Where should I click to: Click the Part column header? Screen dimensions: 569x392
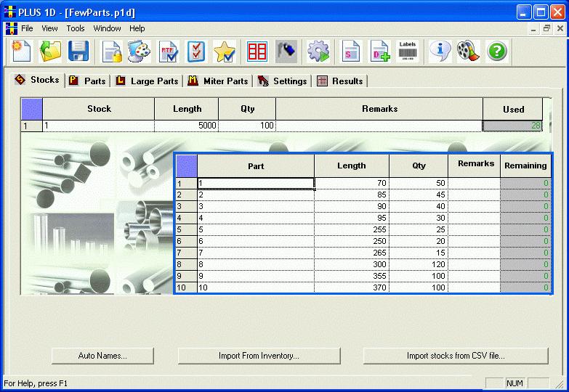pyautogui.click(x=256, y=166)
